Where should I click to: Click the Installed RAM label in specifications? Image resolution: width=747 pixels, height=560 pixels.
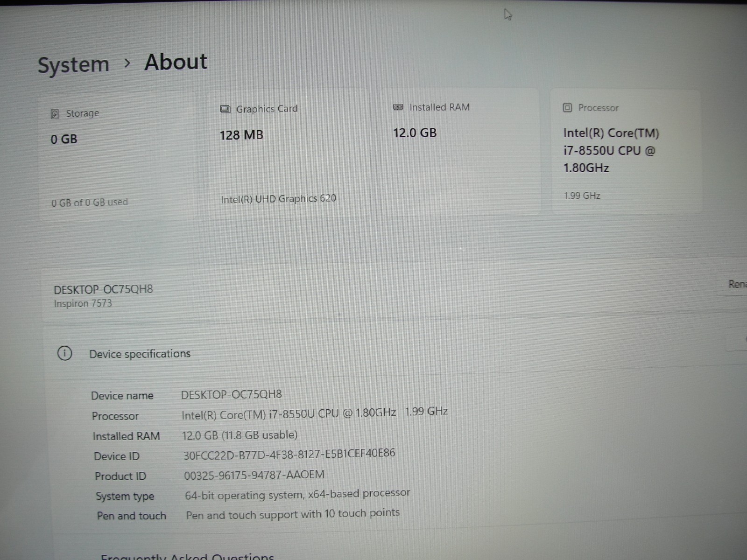[126, 436]
